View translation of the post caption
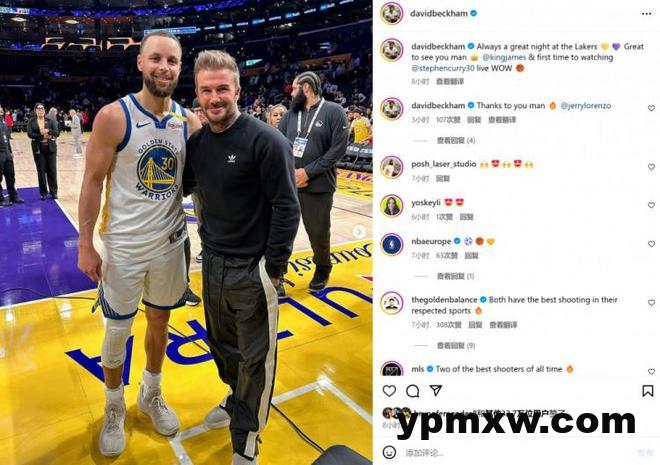The width and height of the screenshot is (660, 465). (450, 81)
